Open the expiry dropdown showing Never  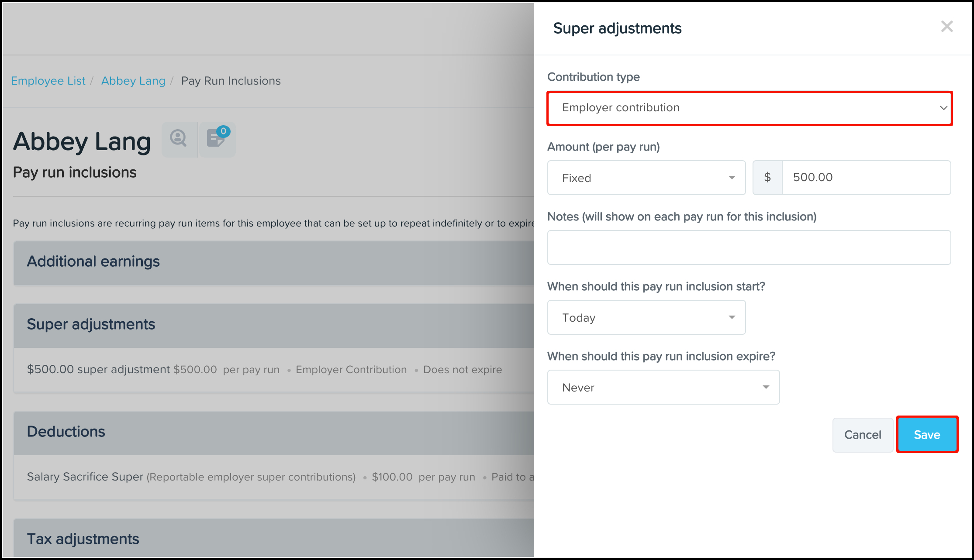pyautogui.click(x=663, y=387)
